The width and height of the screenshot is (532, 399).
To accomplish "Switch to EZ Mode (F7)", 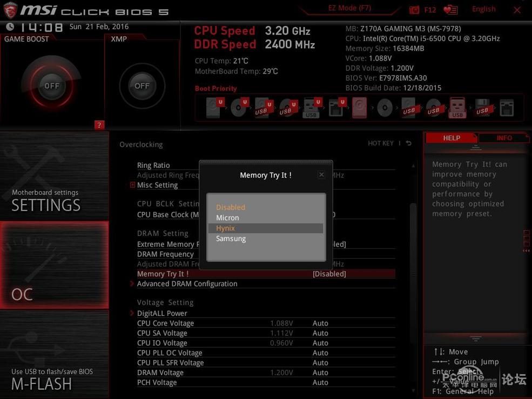I will [x=349, y=8].
